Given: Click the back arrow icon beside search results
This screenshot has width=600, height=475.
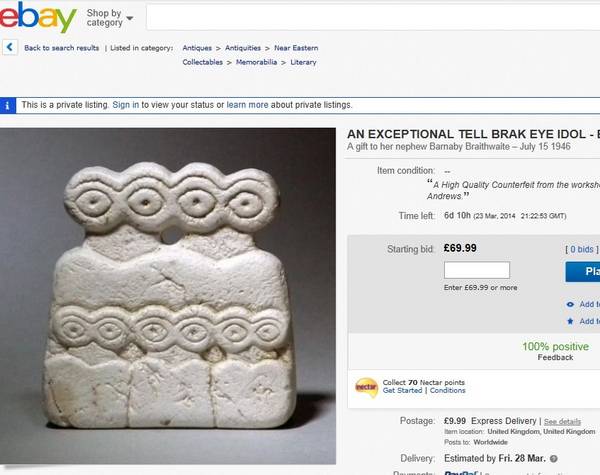Looking at the screenshot, I should pos(10,47).
